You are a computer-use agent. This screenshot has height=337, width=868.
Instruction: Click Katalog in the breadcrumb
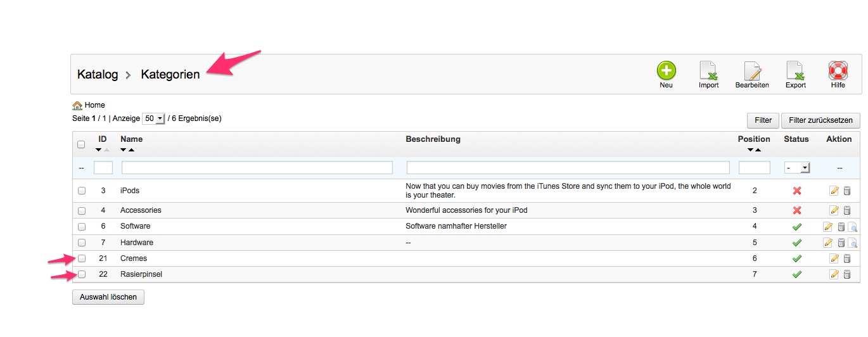coord(98,74)
